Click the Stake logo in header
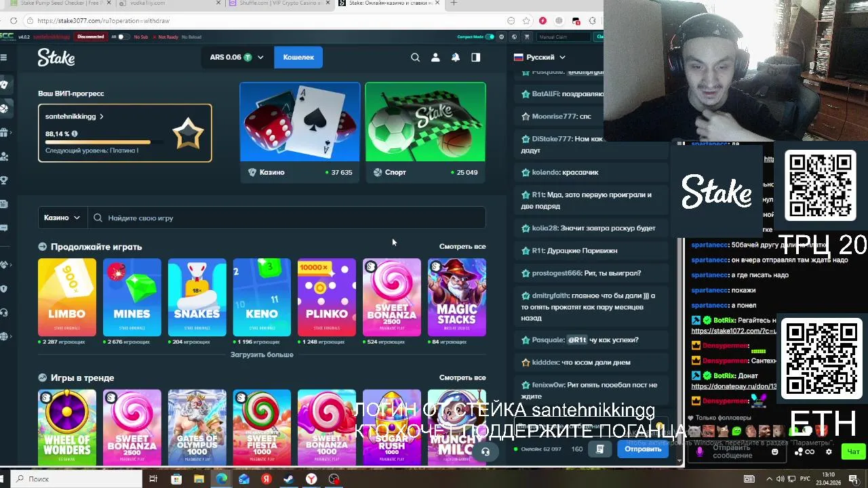This screenshot has height=488, width=868. 56,58
